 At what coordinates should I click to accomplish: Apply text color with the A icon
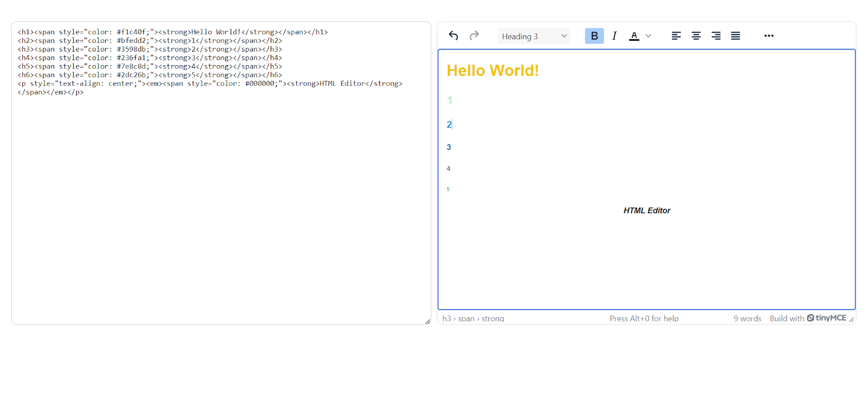click(x=634, y=36)
